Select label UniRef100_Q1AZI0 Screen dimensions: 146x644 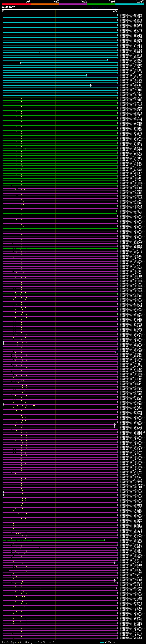coord(131,211)
